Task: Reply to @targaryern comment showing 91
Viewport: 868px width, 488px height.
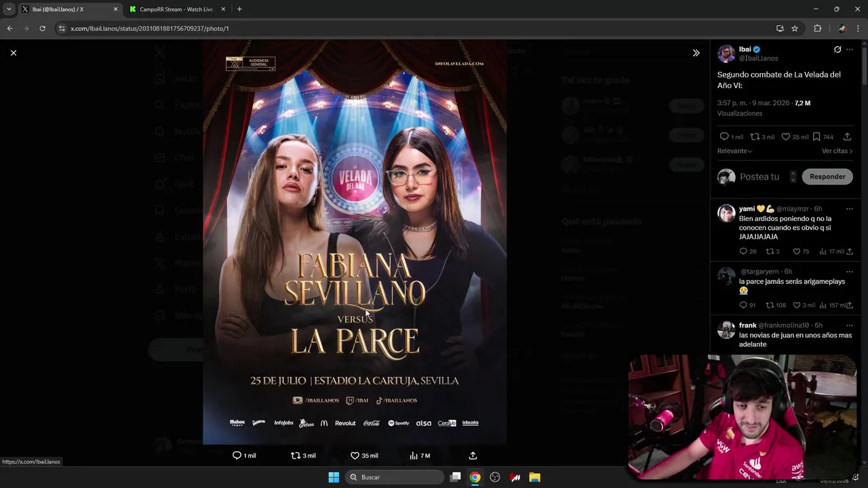Action: (x=743, y=305)
